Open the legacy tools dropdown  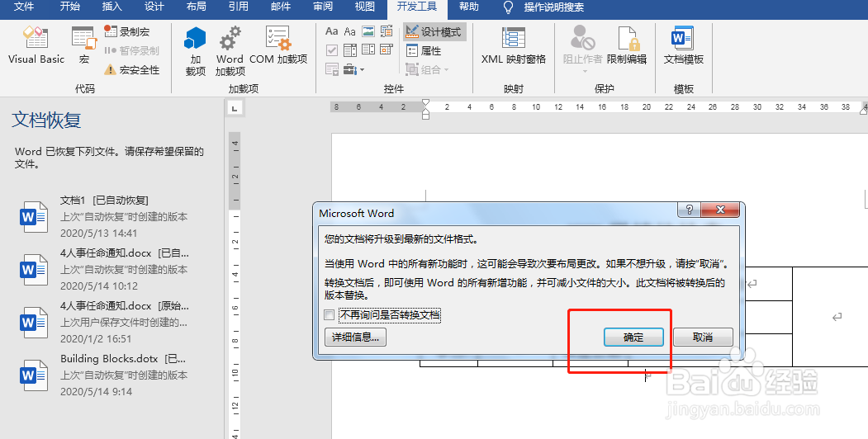353,69
